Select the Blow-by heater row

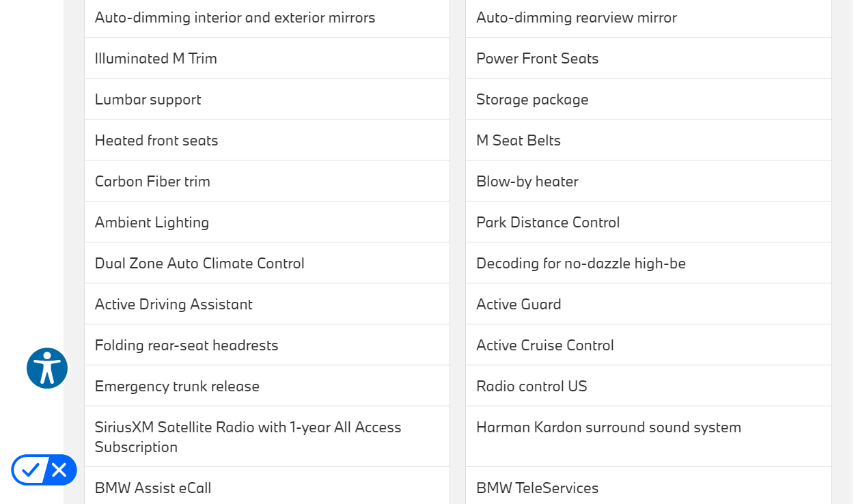[527, 182]
